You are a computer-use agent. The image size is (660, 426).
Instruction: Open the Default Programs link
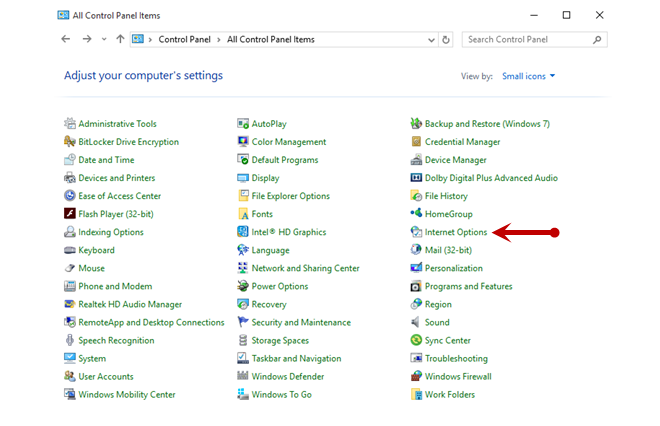point(285,160)
